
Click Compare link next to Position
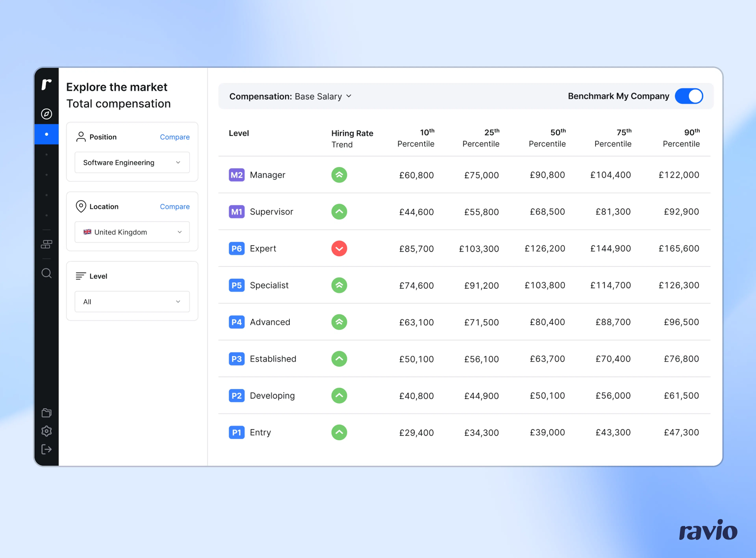(175, 137)
